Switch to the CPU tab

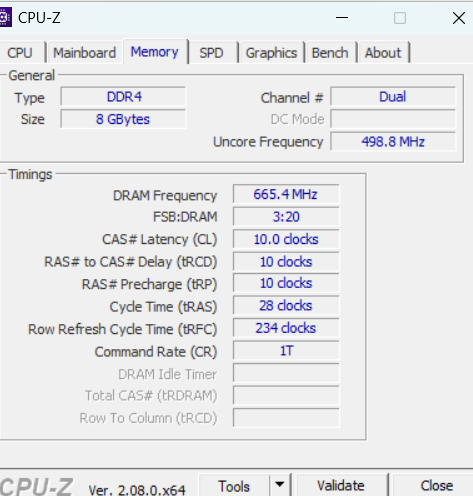[21, 53]
